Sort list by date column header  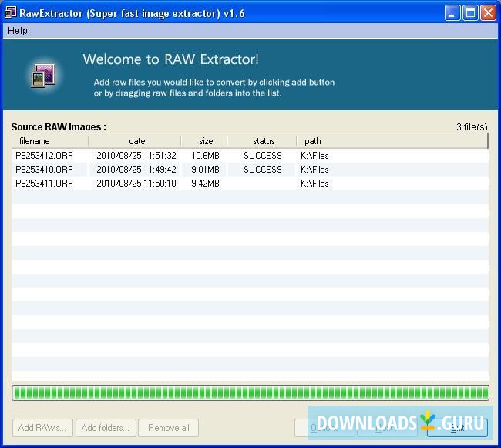(135, 141)
